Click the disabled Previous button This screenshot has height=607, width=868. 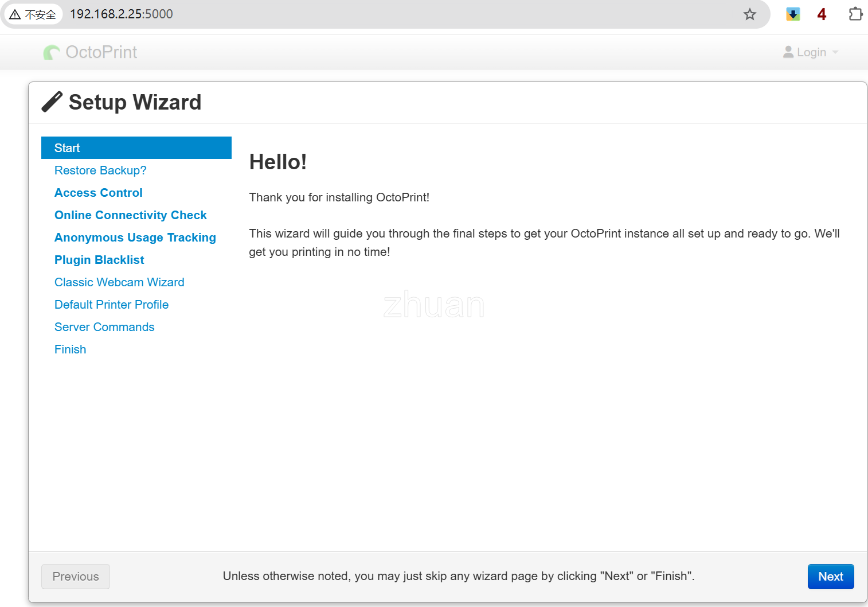[76, 577]
